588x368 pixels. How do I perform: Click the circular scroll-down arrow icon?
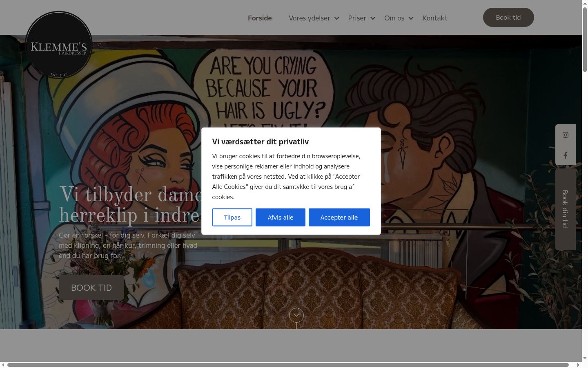(296, 315)
